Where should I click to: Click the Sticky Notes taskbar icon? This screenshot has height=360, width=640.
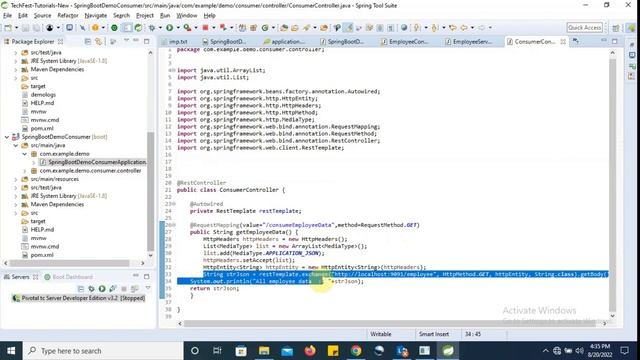(x=333, y=351)
